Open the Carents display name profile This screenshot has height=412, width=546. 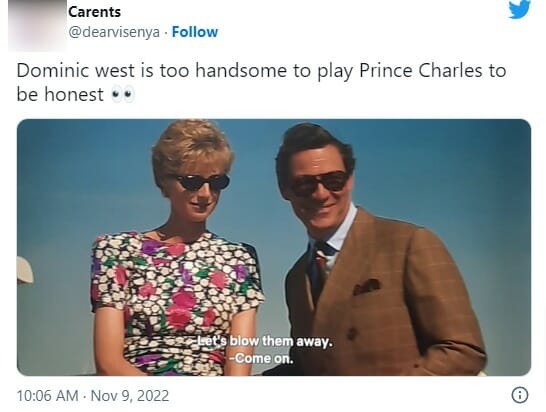[94, 12]
